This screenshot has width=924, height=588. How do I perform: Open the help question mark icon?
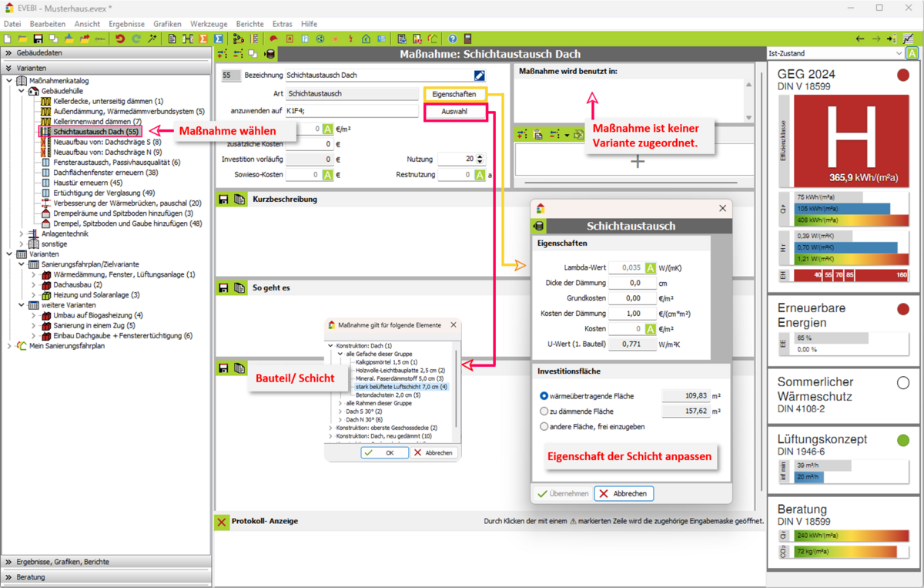453,39
